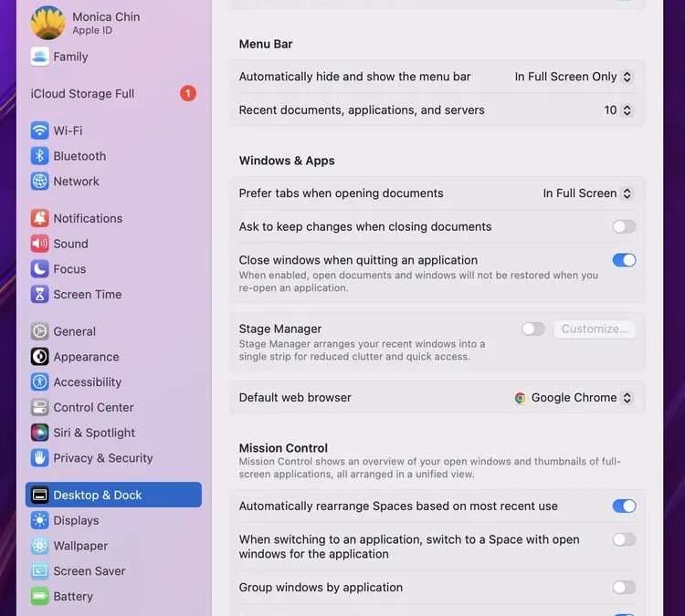685x616 pixels.
Task: Open the Default web browser dropdown
Action: click(x=574, y=398)
